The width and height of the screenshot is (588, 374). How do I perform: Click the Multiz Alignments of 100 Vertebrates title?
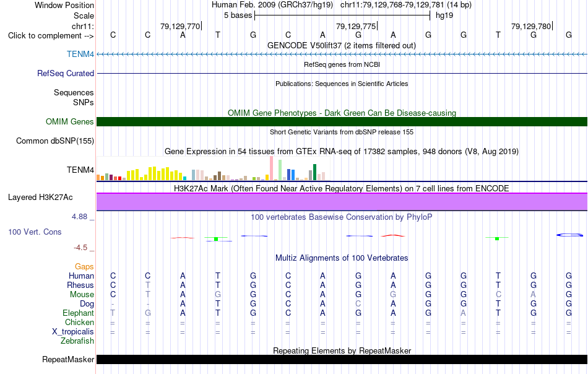click(x=342, y=258)
